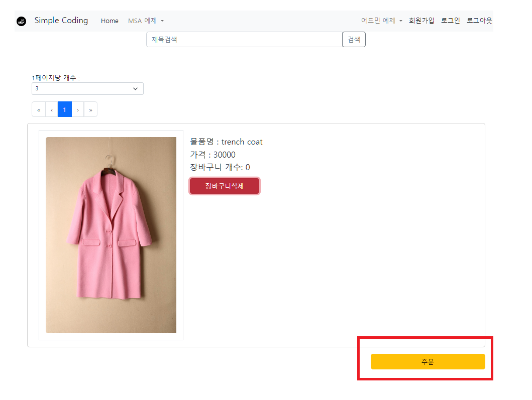Click the Simple Coding brand title
Viewport: 532px width, 400px height.
coord(61,21)
